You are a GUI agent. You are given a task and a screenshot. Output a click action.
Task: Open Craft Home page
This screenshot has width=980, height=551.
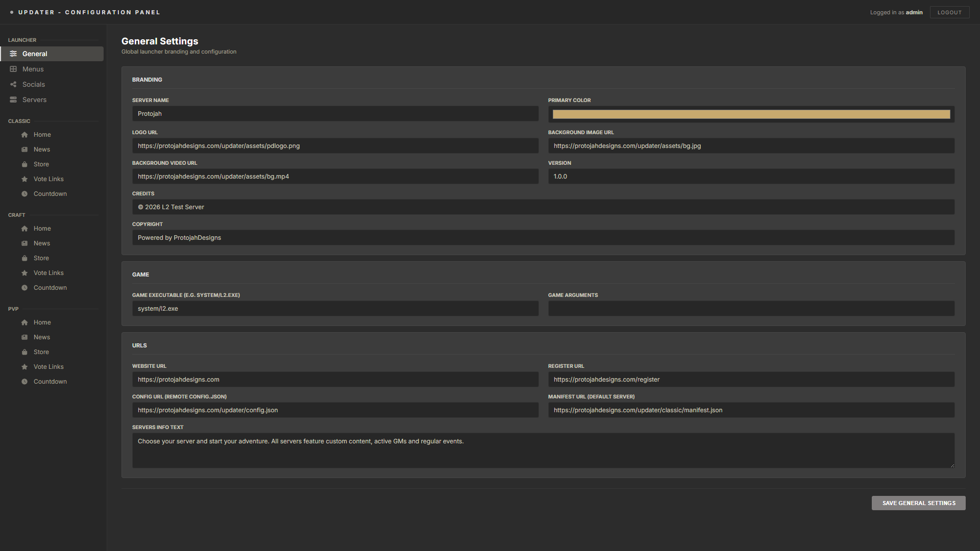[x=52, y=229]
